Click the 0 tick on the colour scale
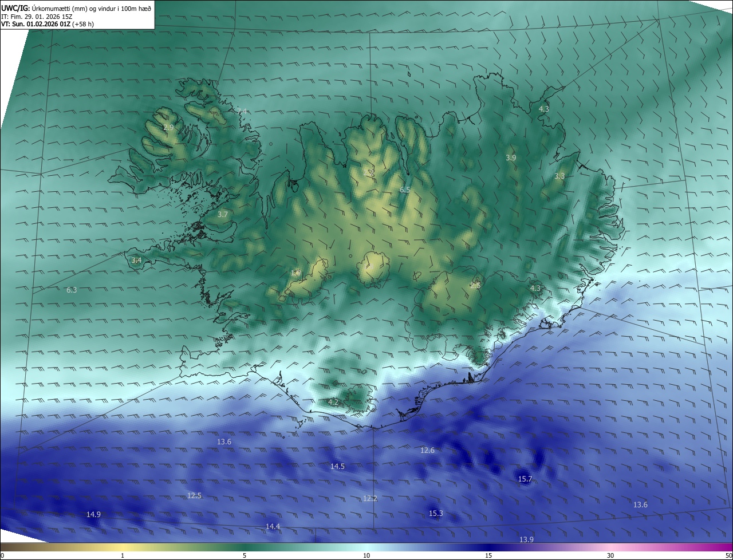Screen dimensions: 733x560 click(2, 555)
